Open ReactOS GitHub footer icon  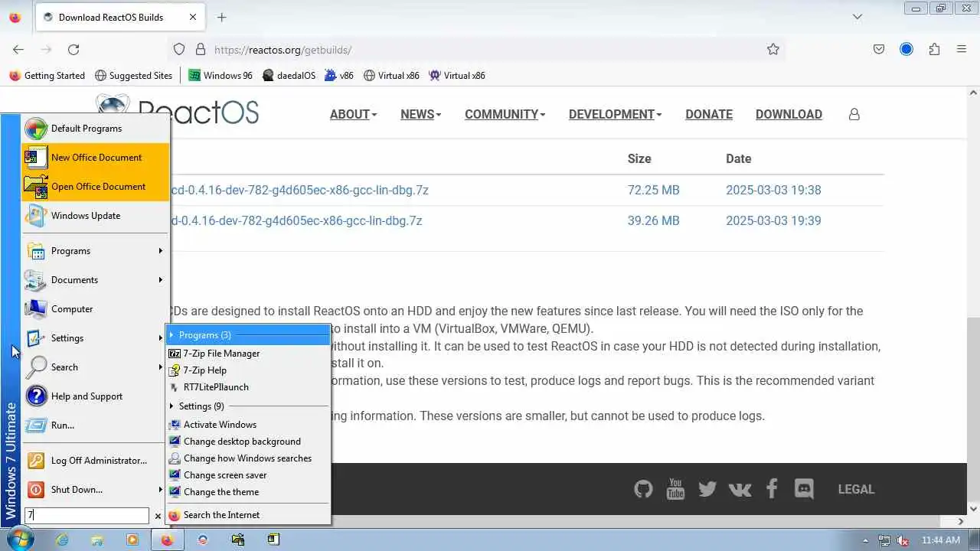(643, 489)
